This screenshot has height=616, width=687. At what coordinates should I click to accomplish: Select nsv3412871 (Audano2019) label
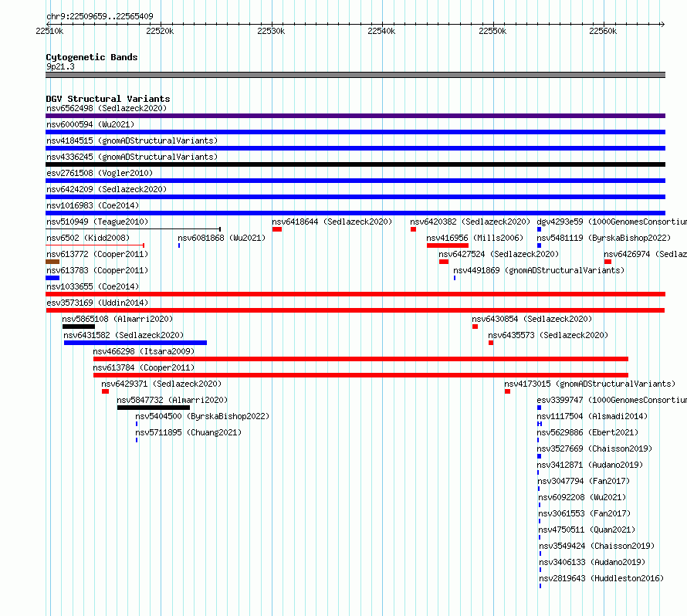tap(590, 465)
